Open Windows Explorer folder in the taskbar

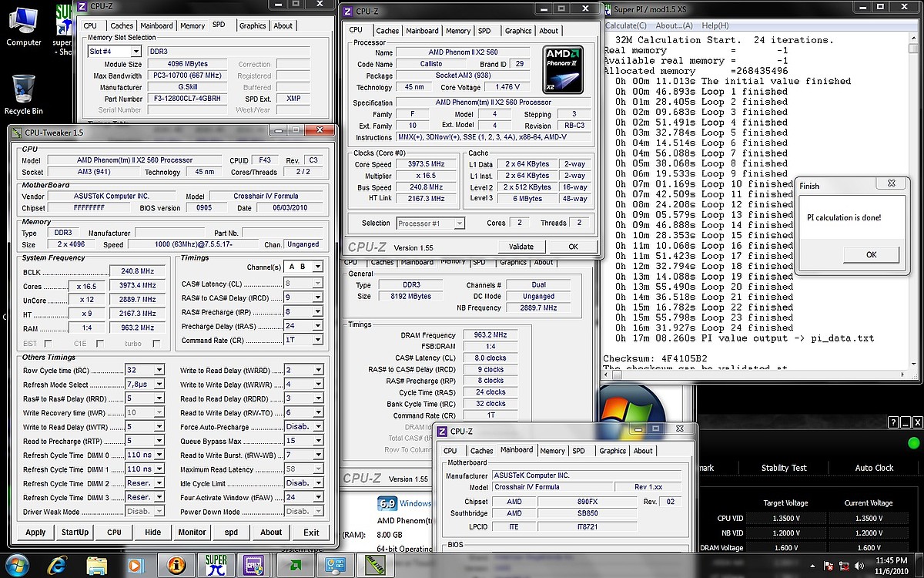97,565
